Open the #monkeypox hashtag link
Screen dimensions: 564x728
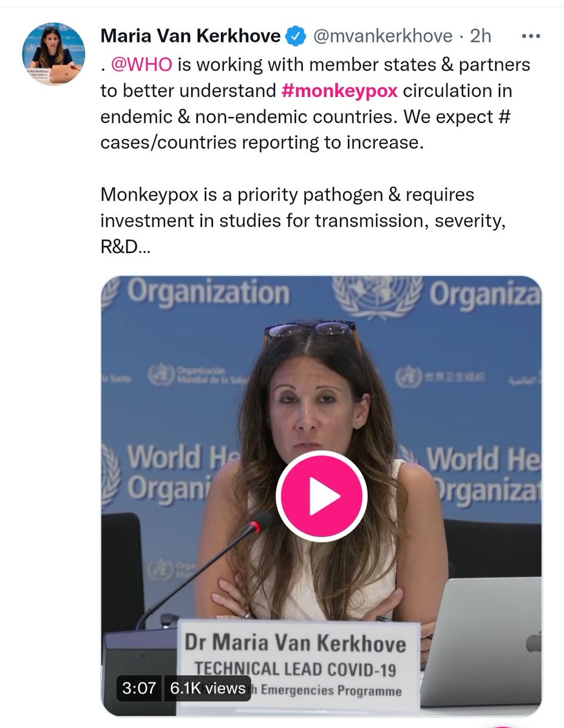[340, 91]
